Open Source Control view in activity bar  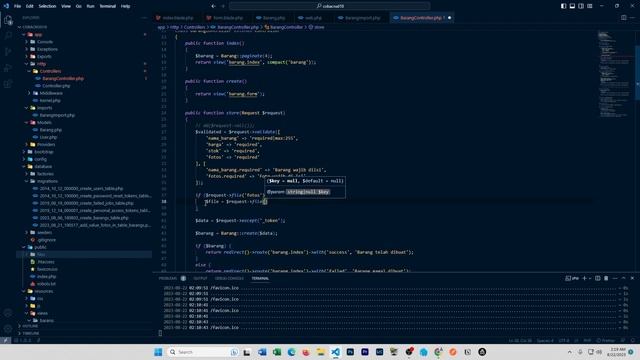pyautogui.click(x=8, y=52)
